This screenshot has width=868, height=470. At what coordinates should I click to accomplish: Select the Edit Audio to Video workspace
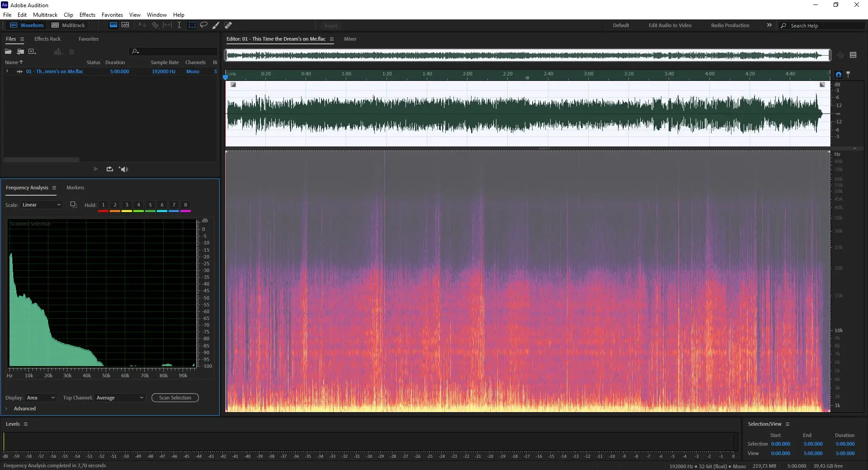click(670, 26)
